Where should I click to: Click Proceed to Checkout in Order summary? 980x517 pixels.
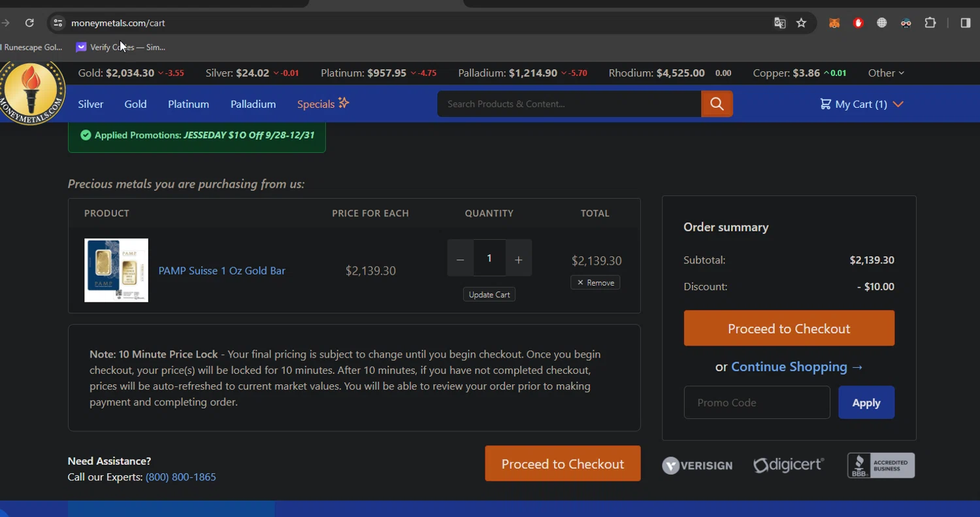789,328
